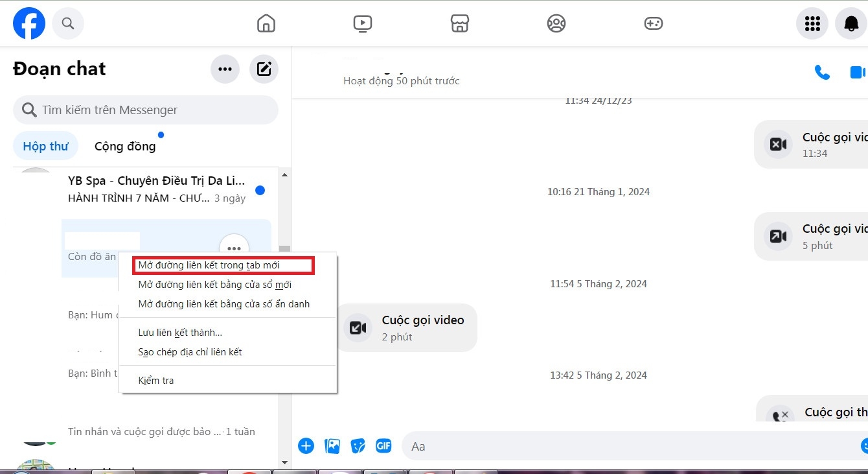Go to the Home feed icon
The width and height of the screenshot is (868, 474).
(266, 24)
